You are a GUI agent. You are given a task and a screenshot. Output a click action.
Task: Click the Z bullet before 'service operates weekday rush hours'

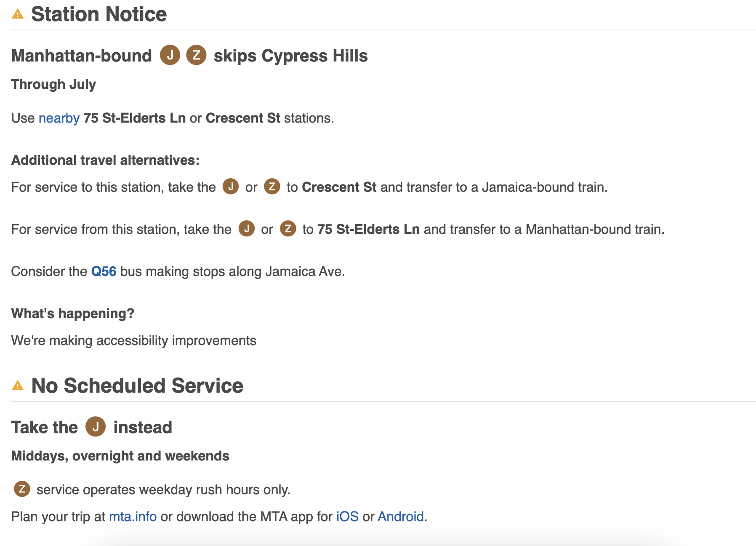coord(22,489)
